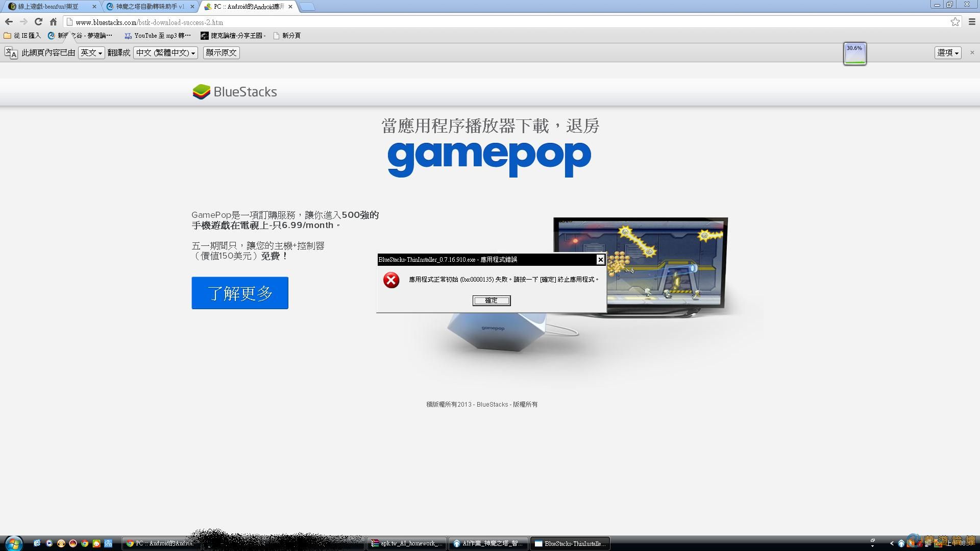
Task: Open source language dropdown 英文
Action: (91, 53)
